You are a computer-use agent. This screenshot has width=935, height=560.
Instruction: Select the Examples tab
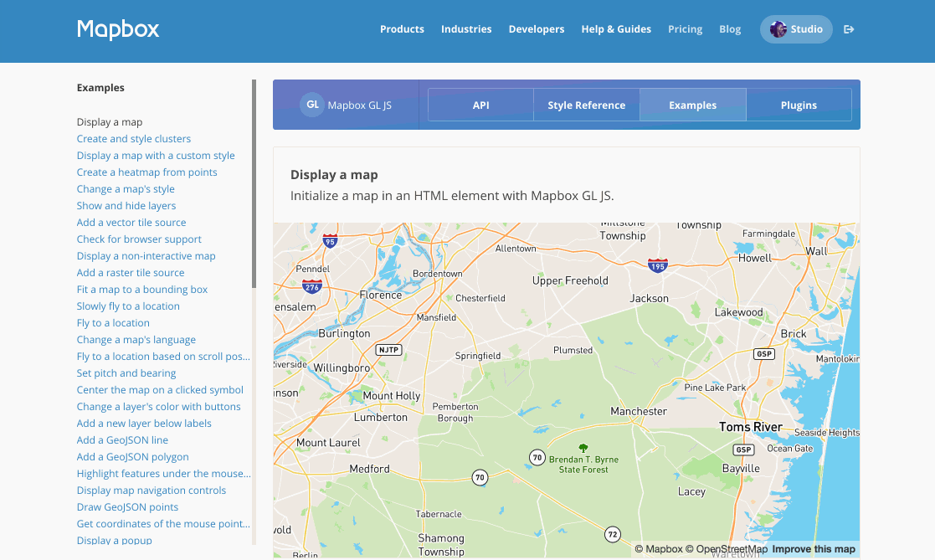tap(693, 105)
